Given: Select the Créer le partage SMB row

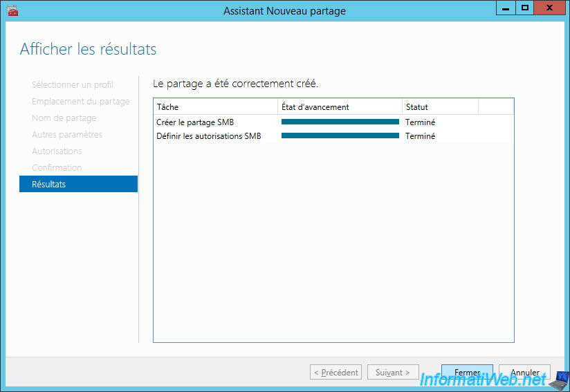Looking at the screenshot, I should [333, 122].
